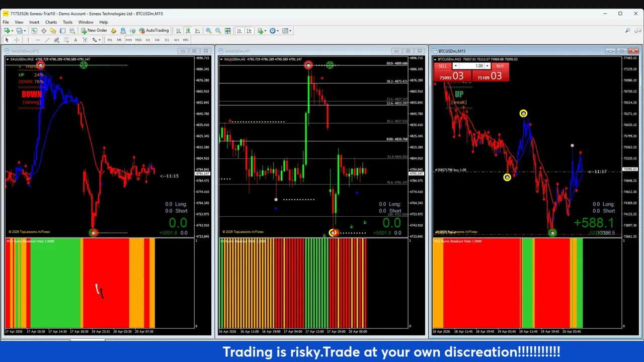644x362 pixels.
Task: Select the arrow cursor tool
Action: point(7,40)
